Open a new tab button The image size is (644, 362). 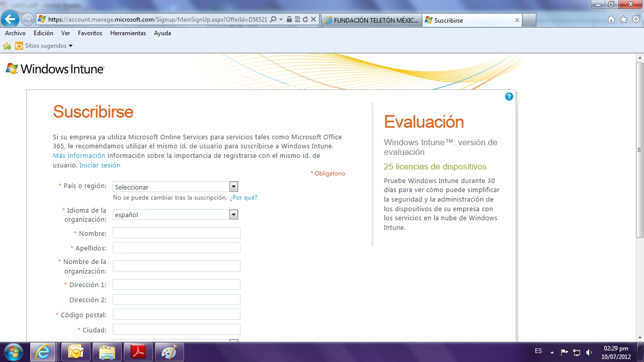529,20
